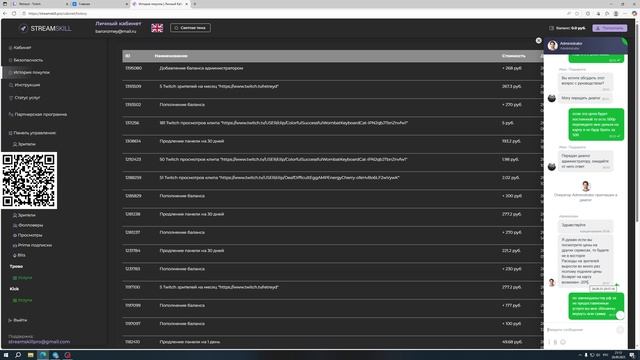
Task: Switch to the second browser tab
Action: tap(100, 4)
